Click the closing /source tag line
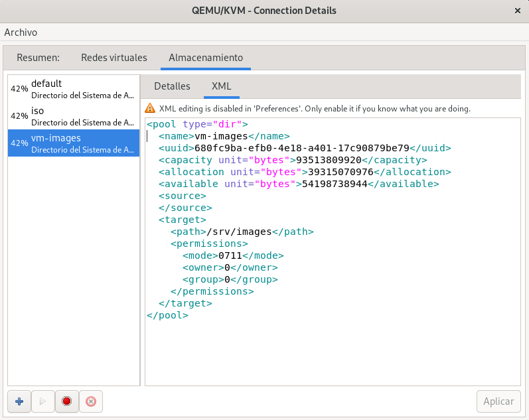This screenshot has height=420, width=529. click(x=185, y=208)
